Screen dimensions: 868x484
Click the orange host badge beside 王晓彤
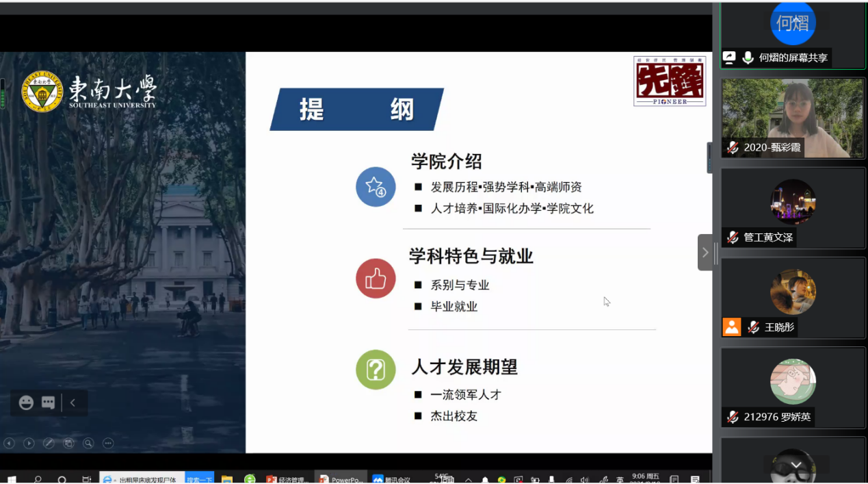pyautogui.click(x=732, y=327)
